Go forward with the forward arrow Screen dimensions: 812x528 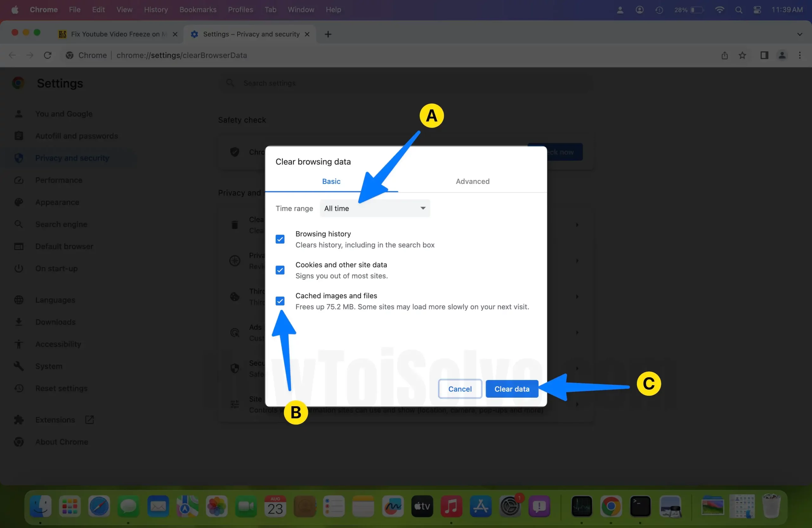[30, 55]
